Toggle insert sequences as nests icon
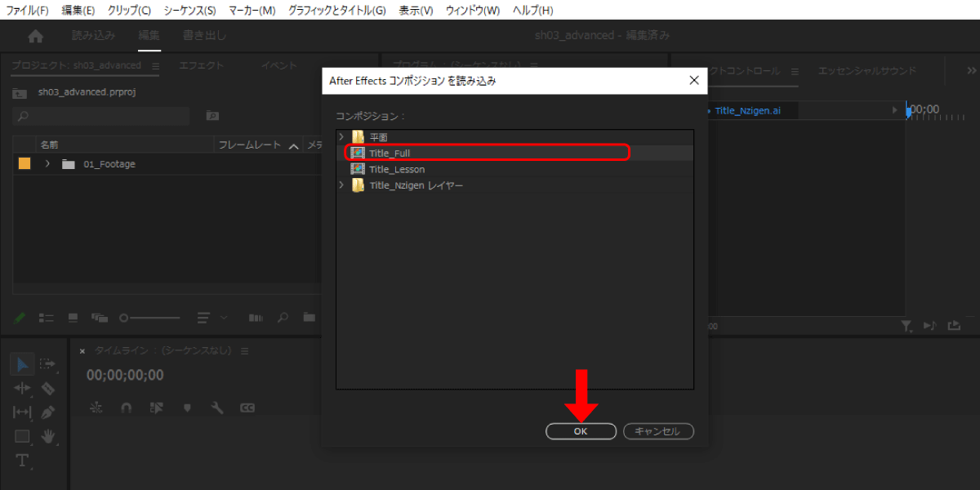 (x=97, y=408)
